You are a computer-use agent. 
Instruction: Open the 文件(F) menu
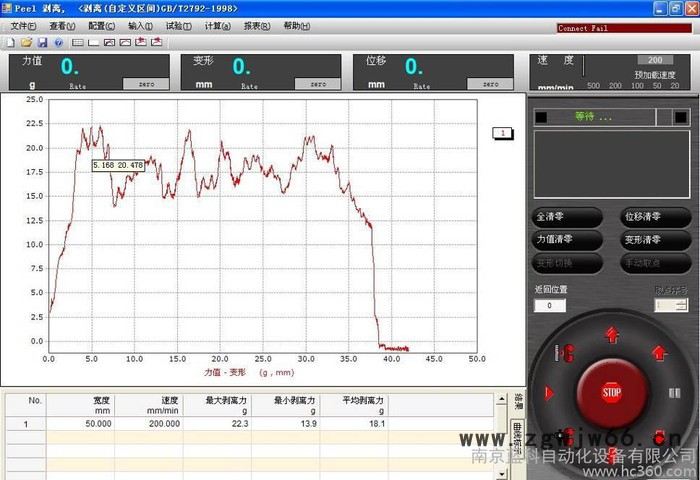[23, 26]
